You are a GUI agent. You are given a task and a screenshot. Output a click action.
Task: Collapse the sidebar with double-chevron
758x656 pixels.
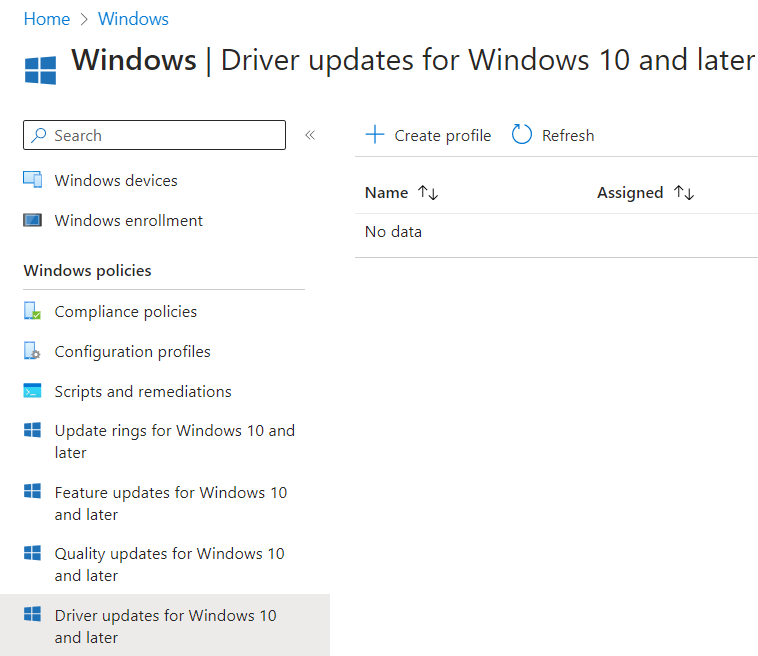click(310, 135)
